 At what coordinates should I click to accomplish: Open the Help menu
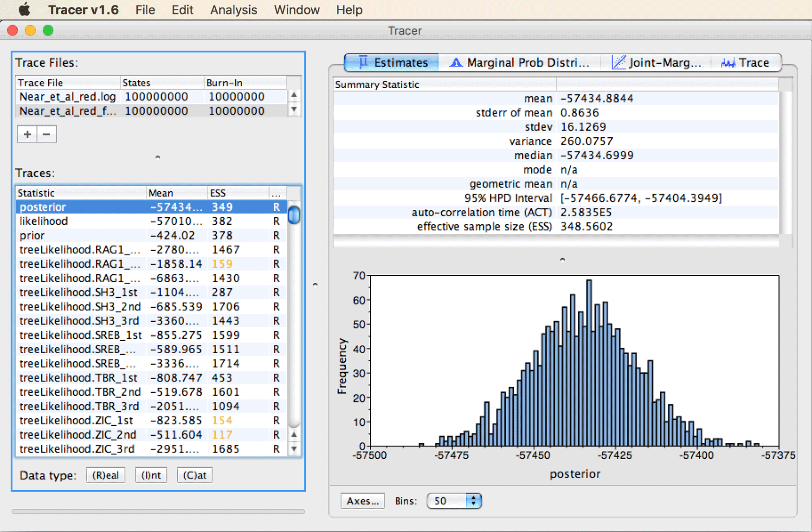click(349, 10)
